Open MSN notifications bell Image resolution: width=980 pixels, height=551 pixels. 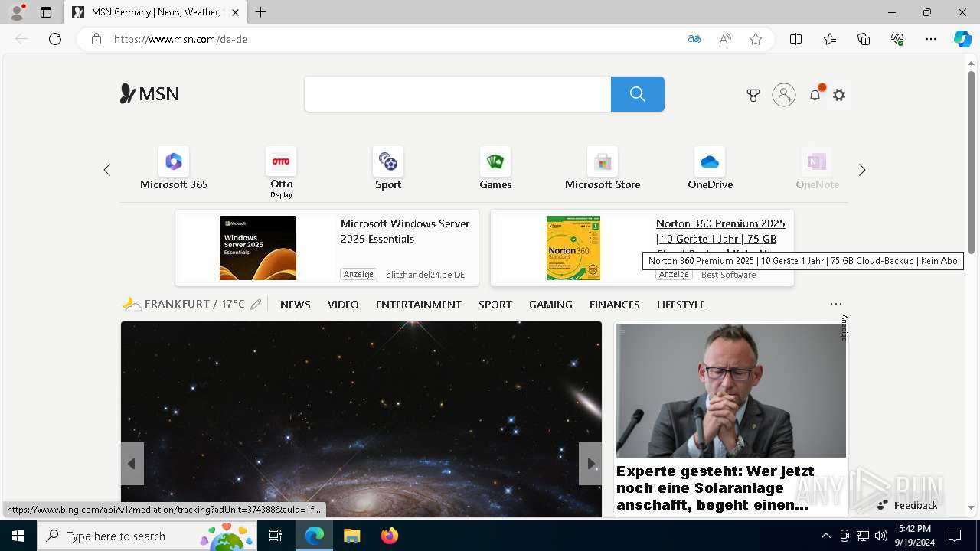pos(815,95)
